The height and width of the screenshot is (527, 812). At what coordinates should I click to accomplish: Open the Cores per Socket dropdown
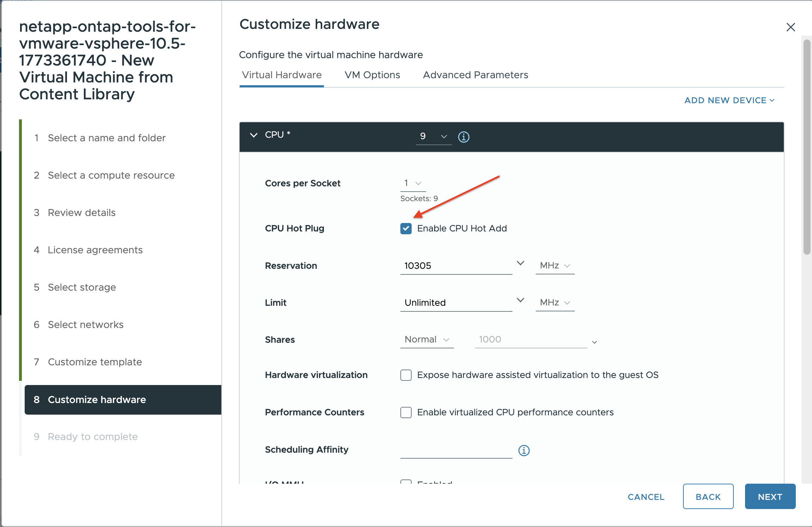(413, 183)
